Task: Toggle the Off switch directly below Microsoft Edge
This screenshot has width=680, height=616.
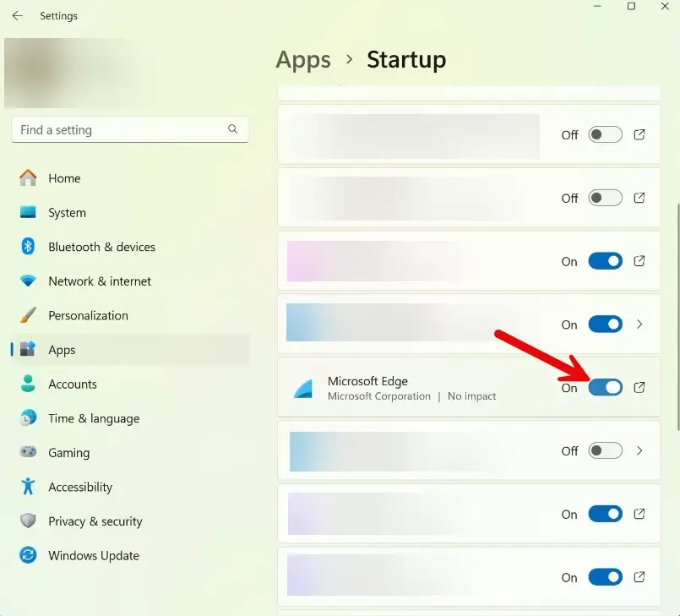Action: coord(605,450)
